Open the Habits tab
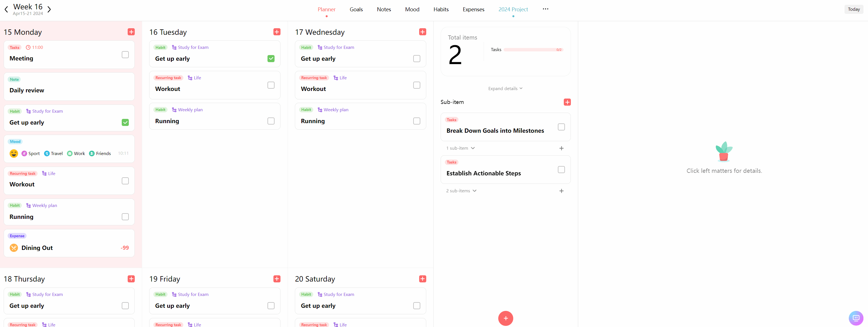868x327 pixels. tap(441, 9)
